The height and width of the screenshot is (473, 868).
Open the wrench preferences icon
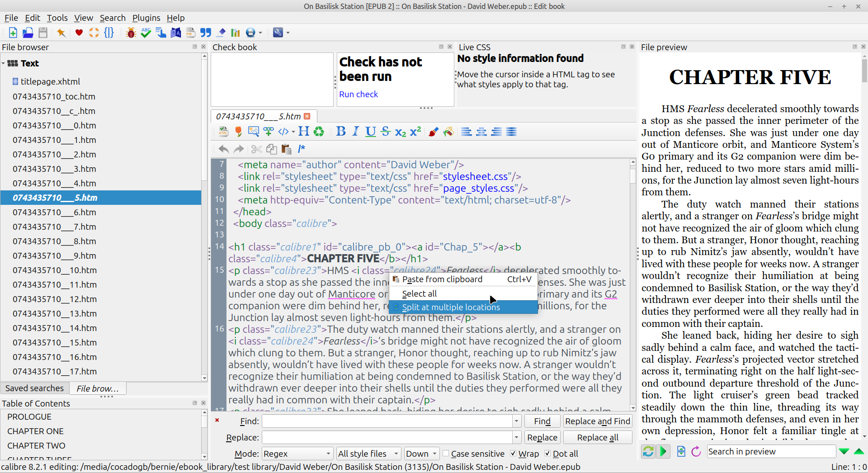click(278, 33)
